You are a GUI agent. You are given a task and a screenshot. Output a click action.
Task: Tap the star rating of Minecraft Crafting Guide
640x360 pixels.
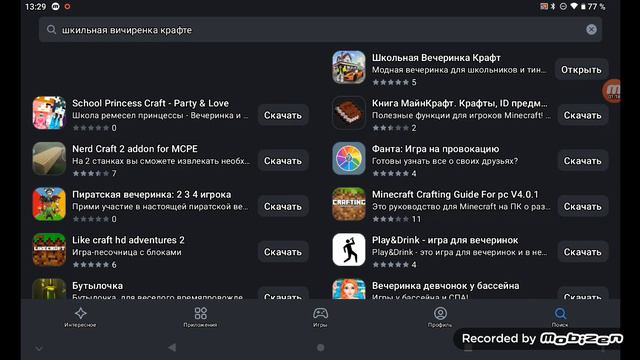pyautogui.click(x=390, y=219)
